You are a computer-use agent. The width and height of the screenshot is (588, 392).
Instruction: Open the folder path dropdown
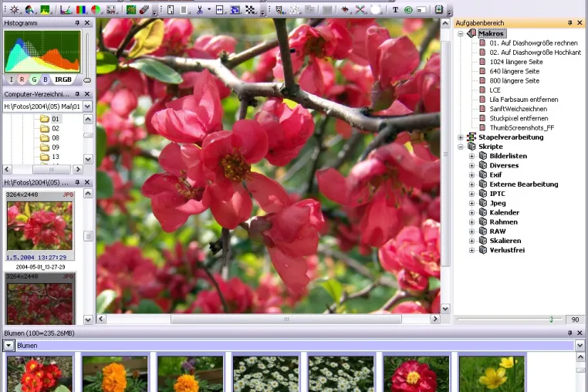coord(87,106)
